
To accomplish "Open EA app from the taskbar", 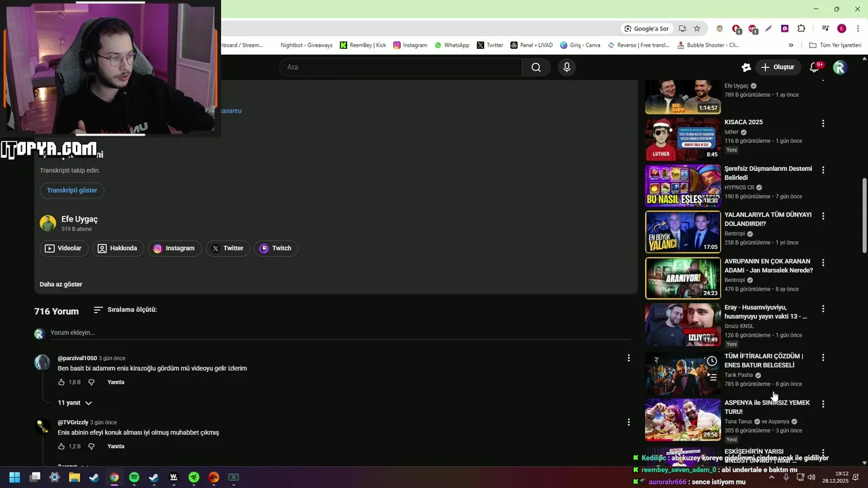I will [214, 477].
